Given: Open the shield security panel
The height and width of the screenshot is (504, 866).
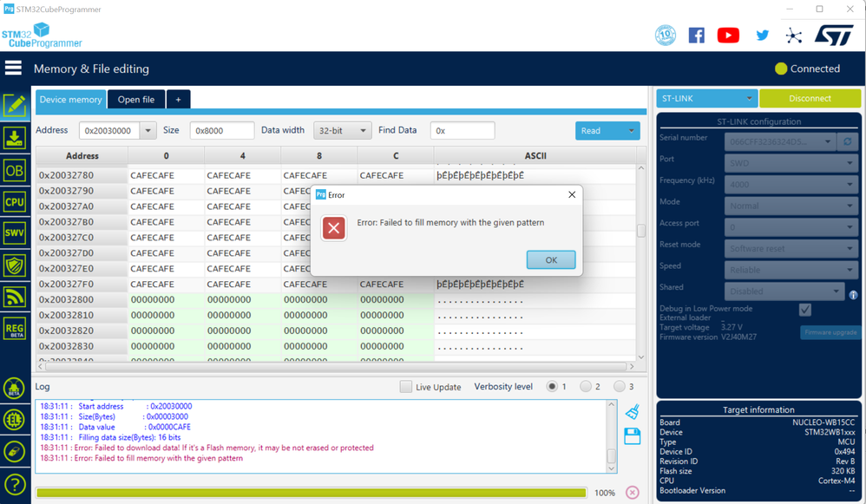Looking at the screenshot, I should click(15, 265).
